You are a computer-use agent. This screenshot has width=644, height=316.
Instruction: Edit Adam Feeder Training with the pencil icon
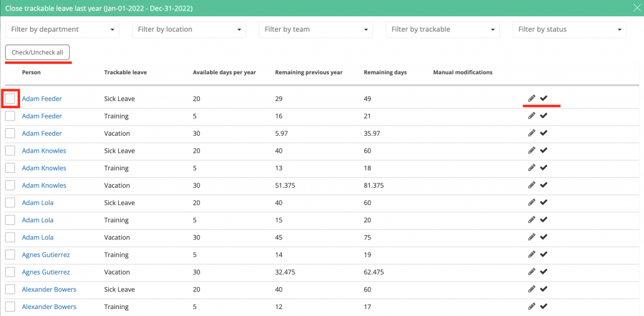click(532, 116)
